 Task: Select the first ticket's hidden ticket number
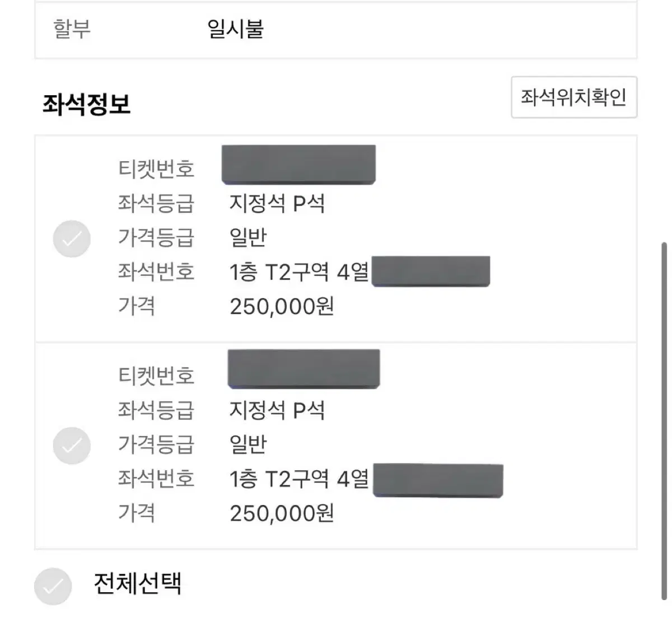298,165
